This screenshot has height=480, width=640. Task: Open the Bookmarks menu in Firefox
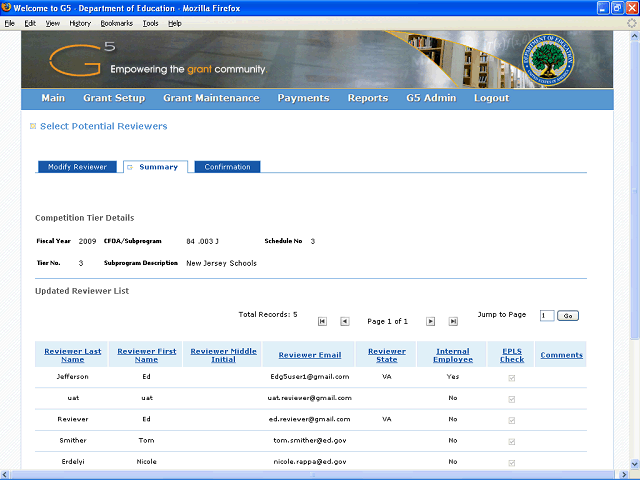pos(117,23)
